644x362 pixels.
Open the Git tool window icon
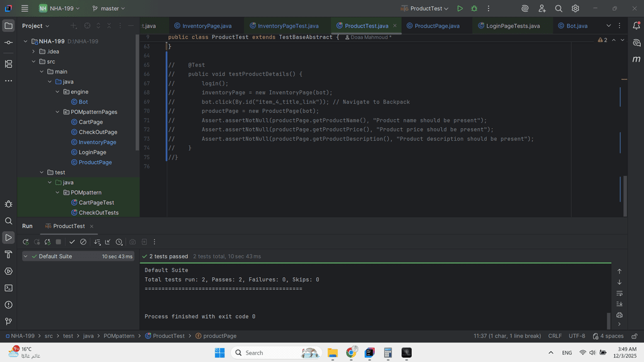[8, 321]
